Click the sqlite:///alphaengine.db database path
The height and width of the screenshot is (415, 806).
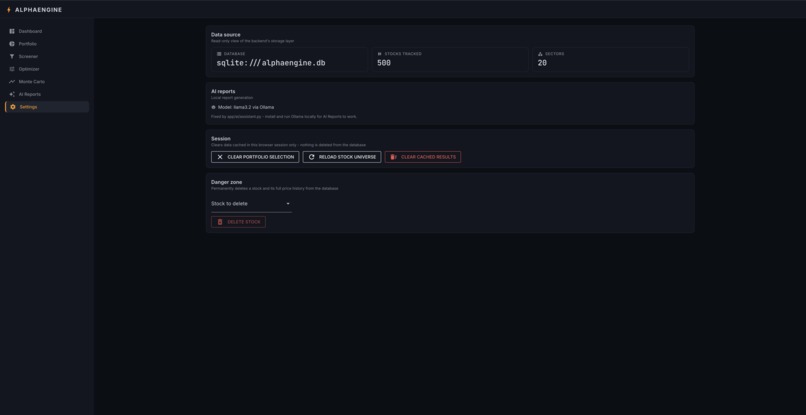(271, 63)
